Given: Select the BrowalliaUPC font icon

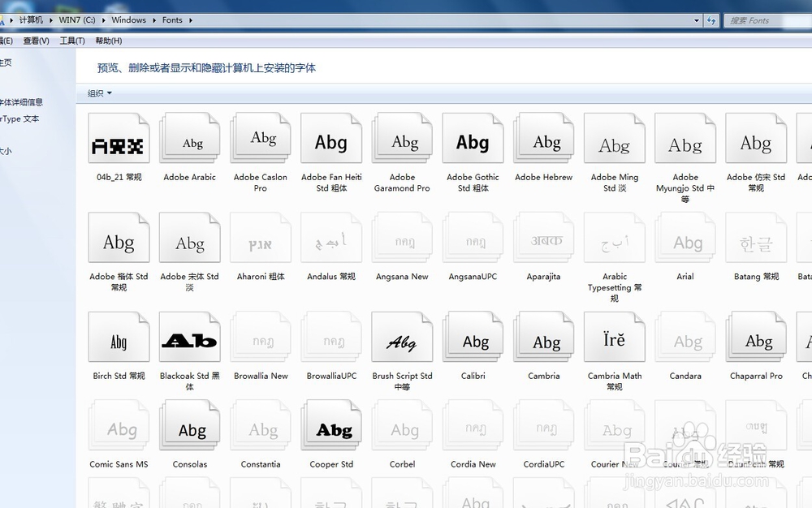Looking at the screenshot, I should (x=331, y=336).
